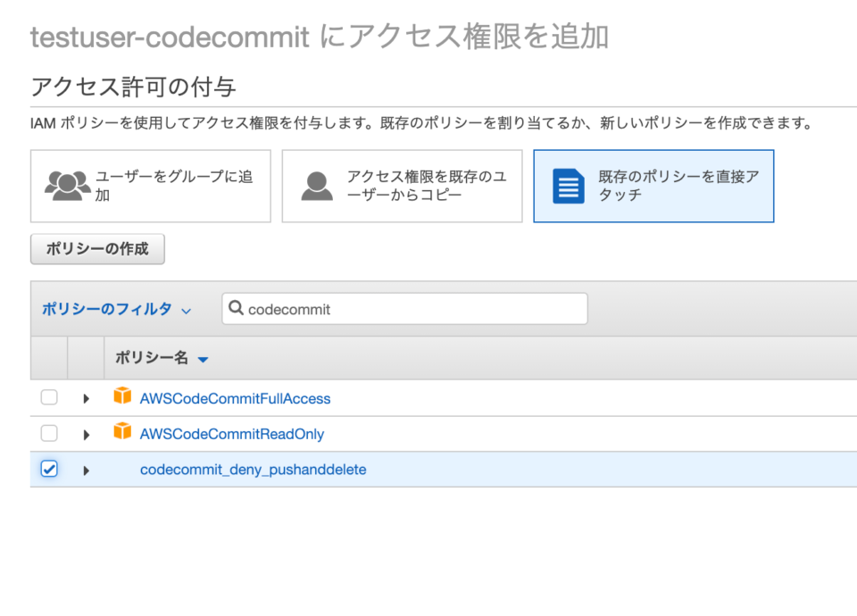The width and height of the screenshot is (857, 616).
Task: Uncheck the codecommit_deny_pushanddelete checkbox
Action: [x=49, y=469]
